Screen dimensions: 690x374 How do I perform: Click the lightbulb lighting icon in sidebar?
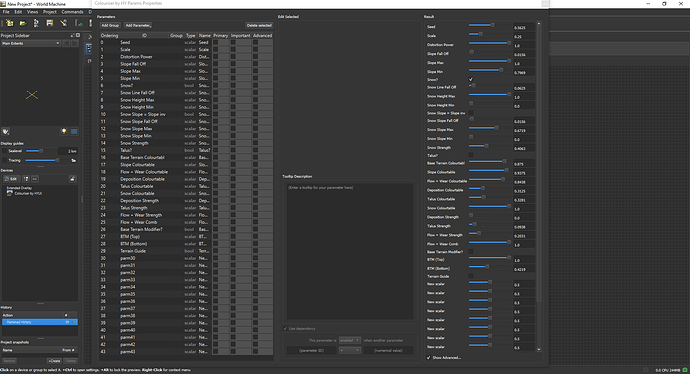64,132
